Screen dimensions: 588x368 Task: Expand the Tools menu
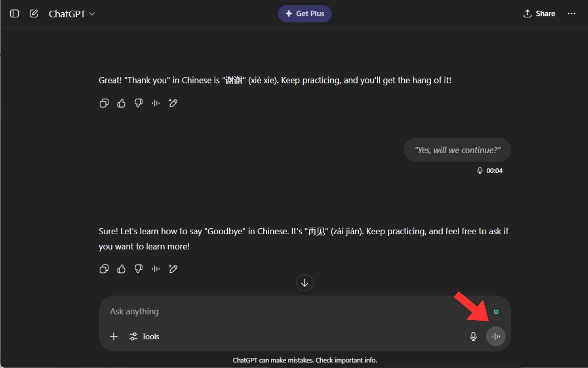click(x=144, y=336)
